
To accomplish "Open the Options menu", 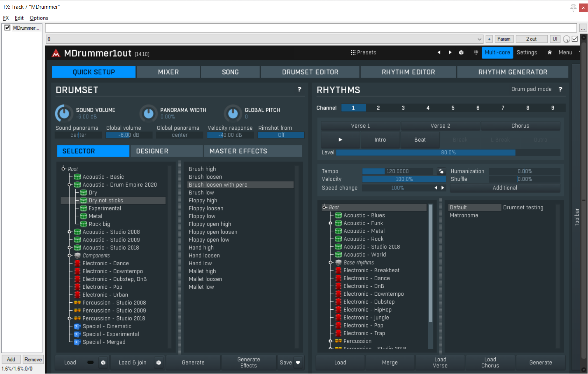I will click(39, 18).
